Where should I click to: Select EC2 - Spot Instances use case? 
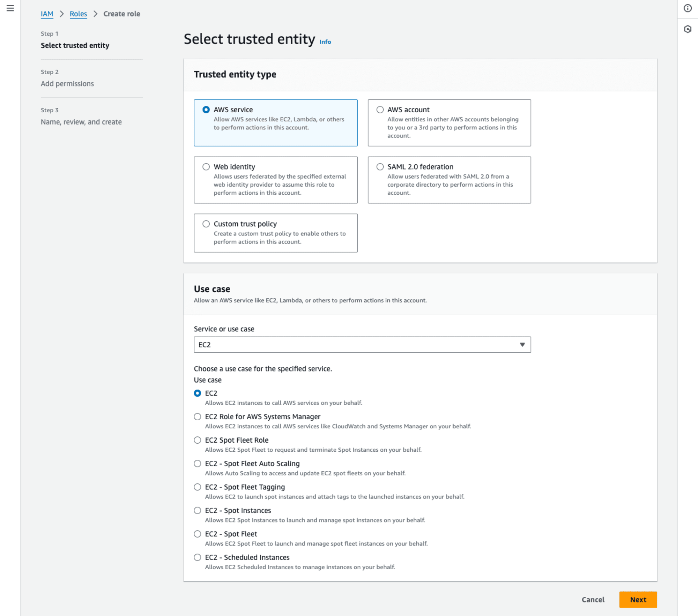click(x=198, y=510)
